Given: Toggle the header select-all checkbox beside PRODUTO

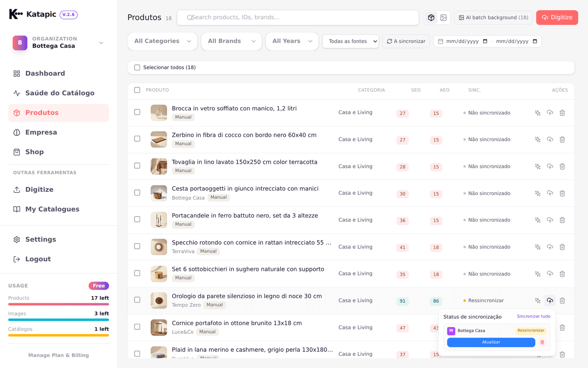Looking at the screenshot, I should pyautogui.click(x=137, y=90).
